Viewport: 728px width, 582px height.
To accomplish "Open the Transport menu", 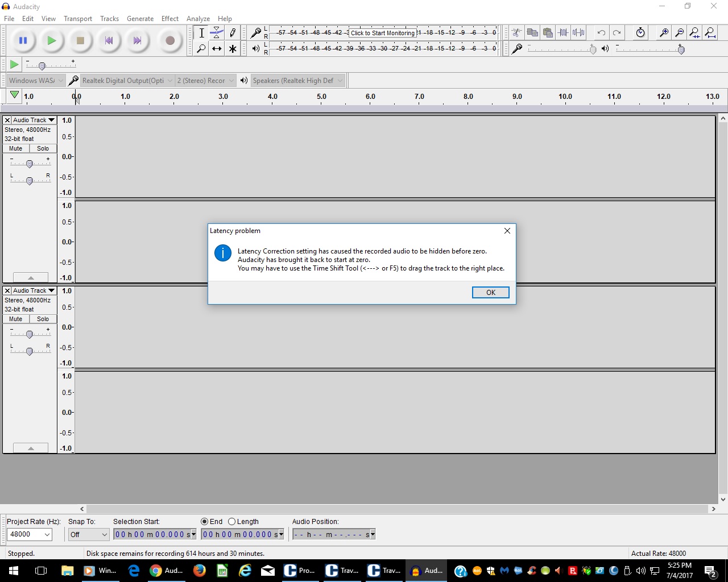I will 78,18.
